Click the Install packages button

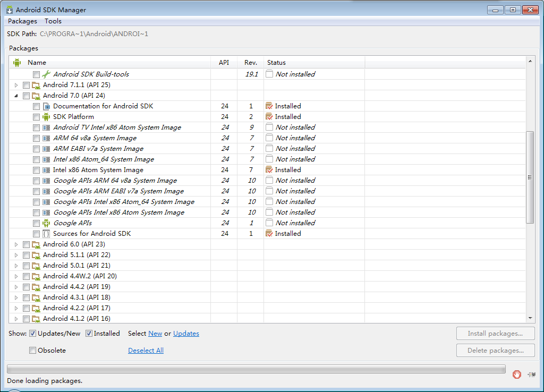coord(495,334)
